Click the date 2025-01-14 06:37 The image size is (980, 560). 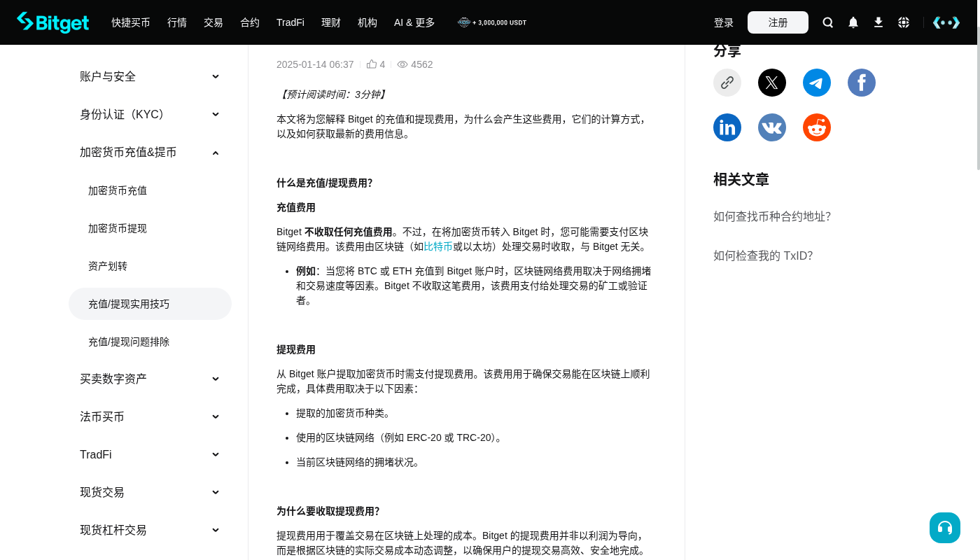click(315, 64)
